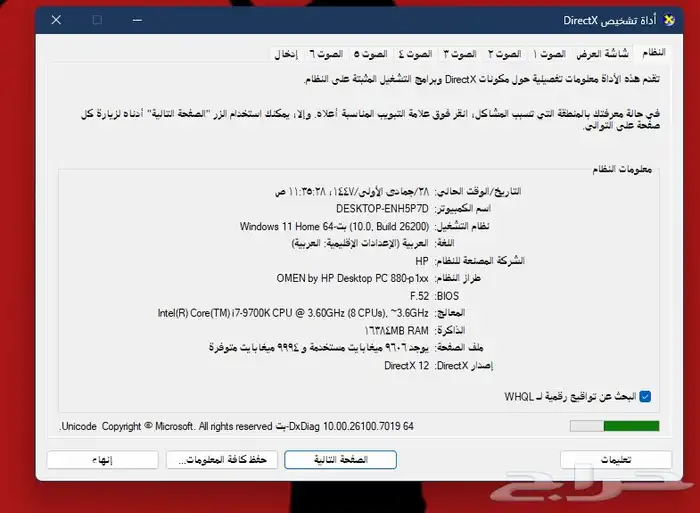This screenshot has height=513, width=700.
Task: Select the Intel Core i7-9700K processor text
Action: click(x=293, y=313)
